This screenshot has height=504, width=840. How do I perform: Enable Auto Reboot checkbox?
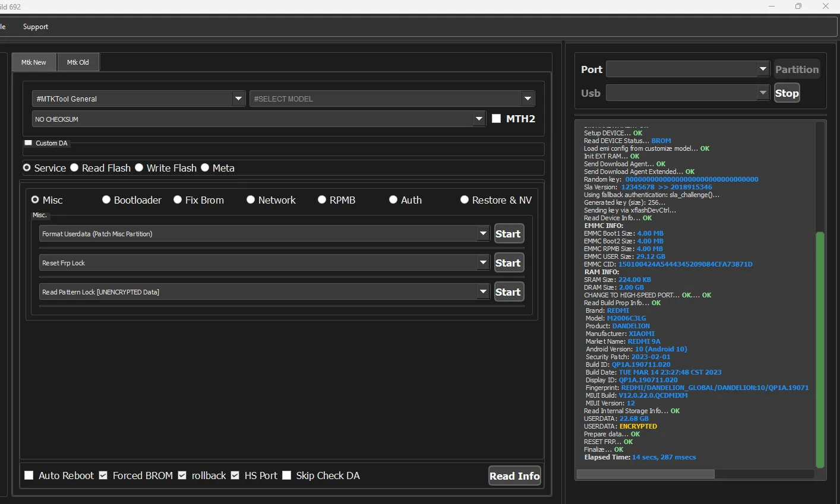pyautogui.click(x=29, y=476)
